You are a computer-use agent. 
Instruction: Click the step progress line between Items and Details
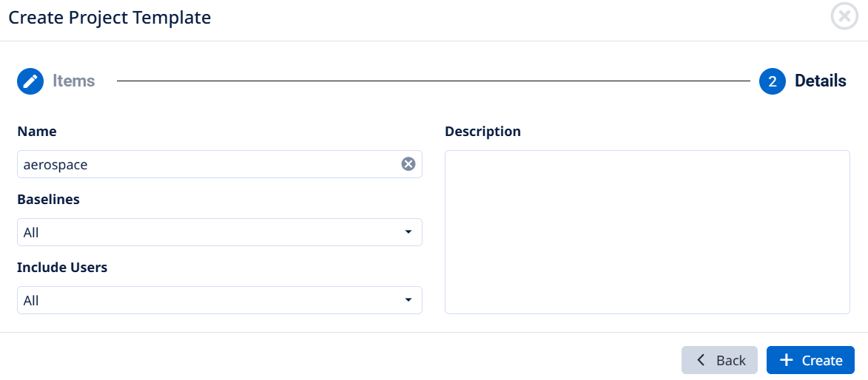click(434, 81)
